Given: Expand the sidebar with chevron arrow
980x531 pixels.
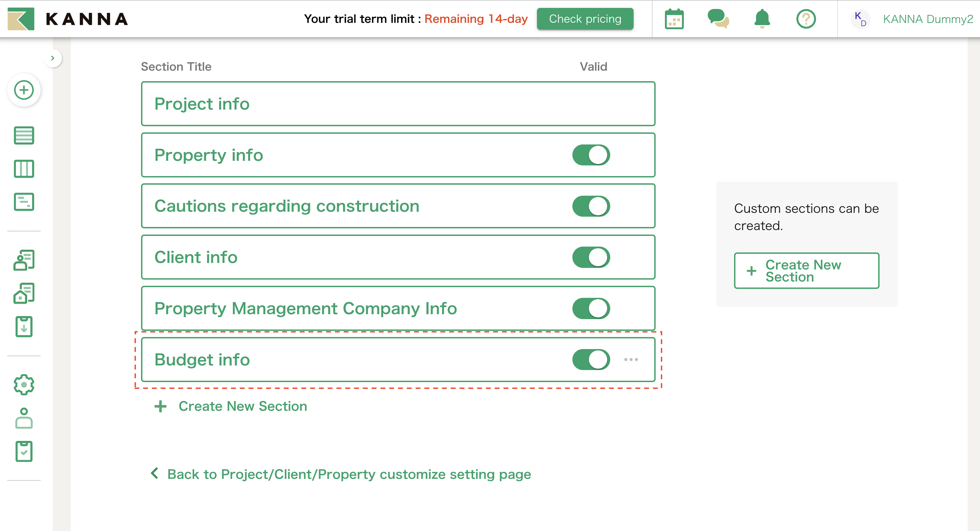Looking at the screenshot, I should pos(53,58).
